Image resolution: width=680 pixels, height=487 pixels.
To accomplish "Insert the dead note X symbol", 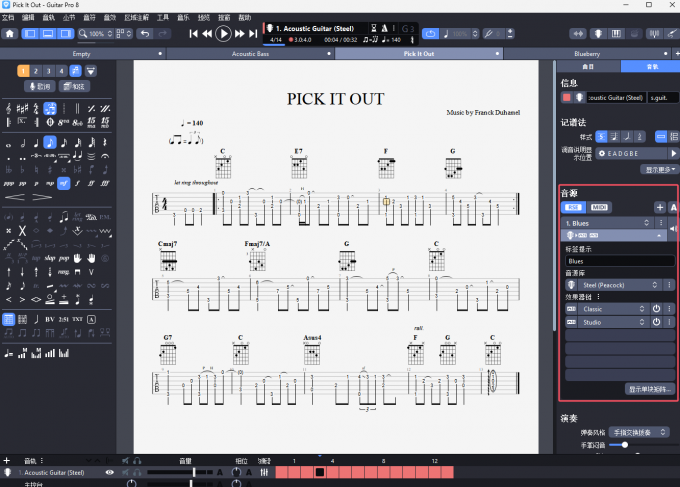I will click(x=22, y=231).
